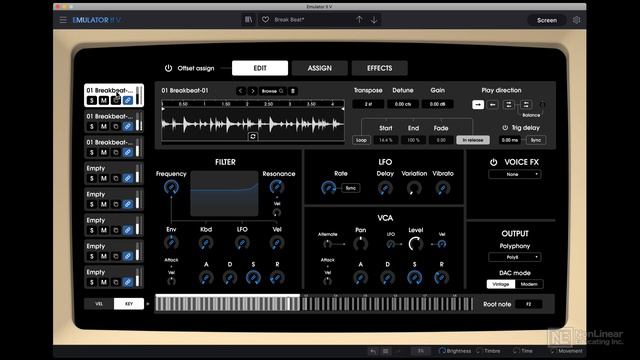Select Modern DAC mode

click(529, 284)
